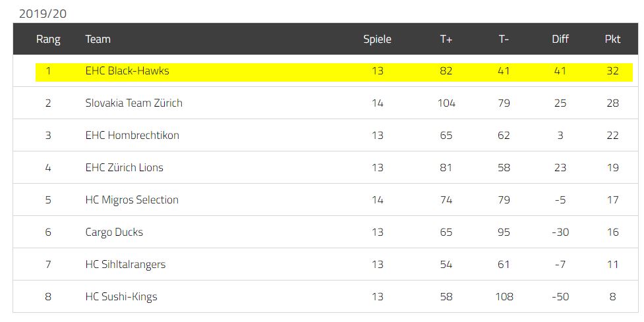Click the Rang column header

pyautogui.click(x=48, y=40)
